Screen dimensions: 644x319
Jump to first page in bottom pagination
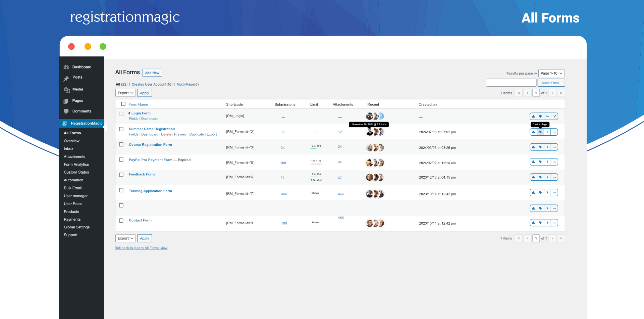(519, 238)
